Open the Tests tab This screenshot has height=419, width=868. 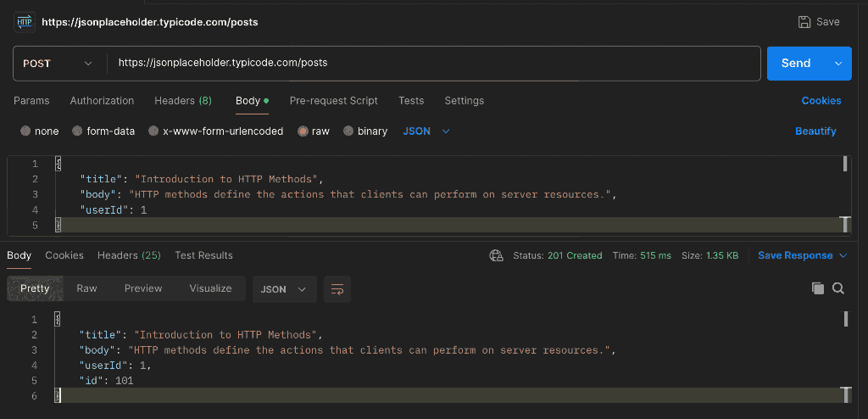(411, 101)
